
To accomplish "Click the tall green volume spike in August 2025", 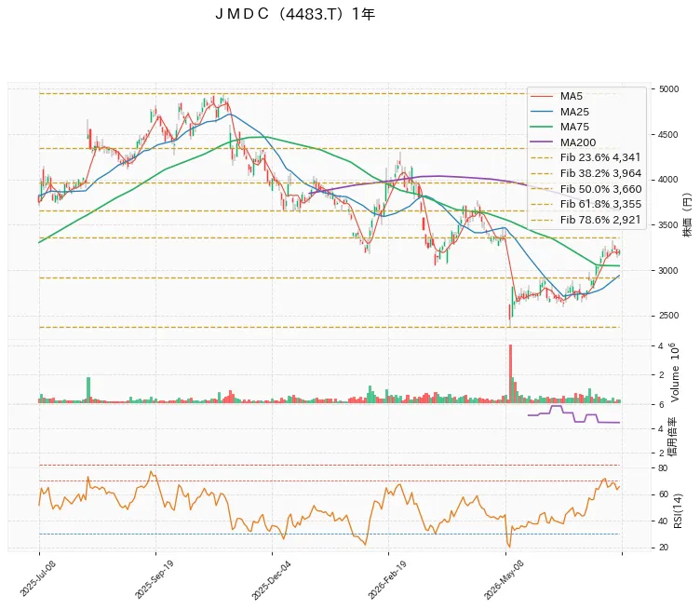I will tap(88, 390).
